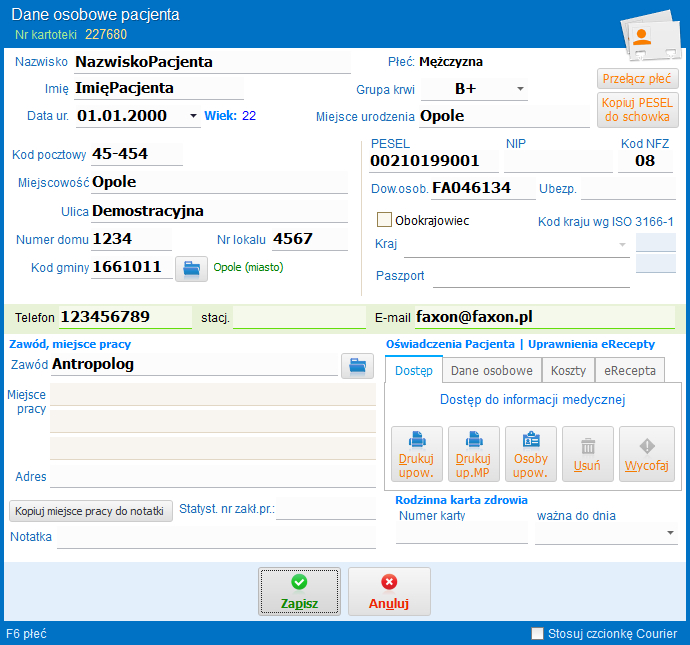Open the Uprawnienia eRecepty link
This screenshot has height=645, width=690.
pyautogui.click(x=591, y=344)
